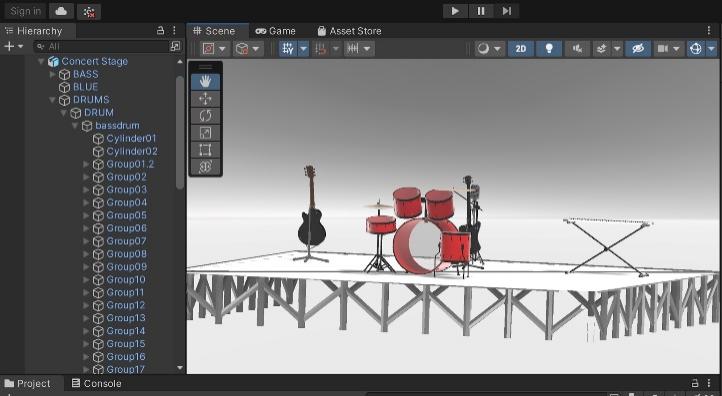Select Group10 in the Hierarchy

tap(126, 280)
